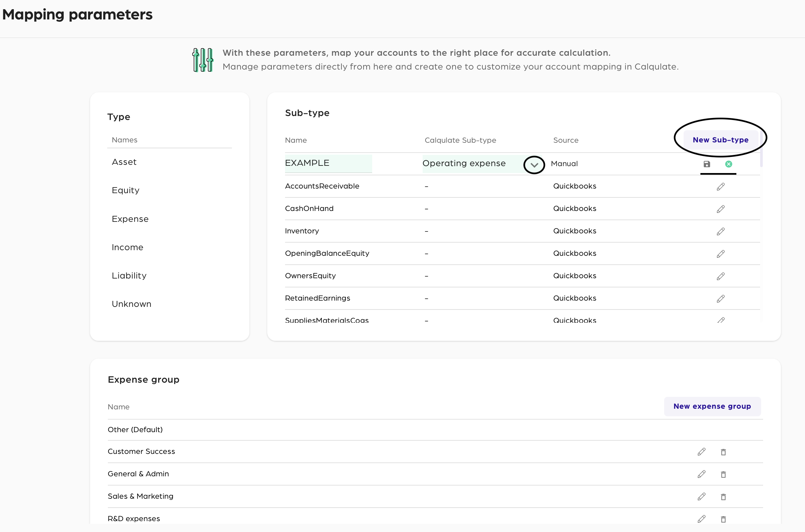Select the Asset type
Viewport: 805px width, 532px height.
pos(124,162)
